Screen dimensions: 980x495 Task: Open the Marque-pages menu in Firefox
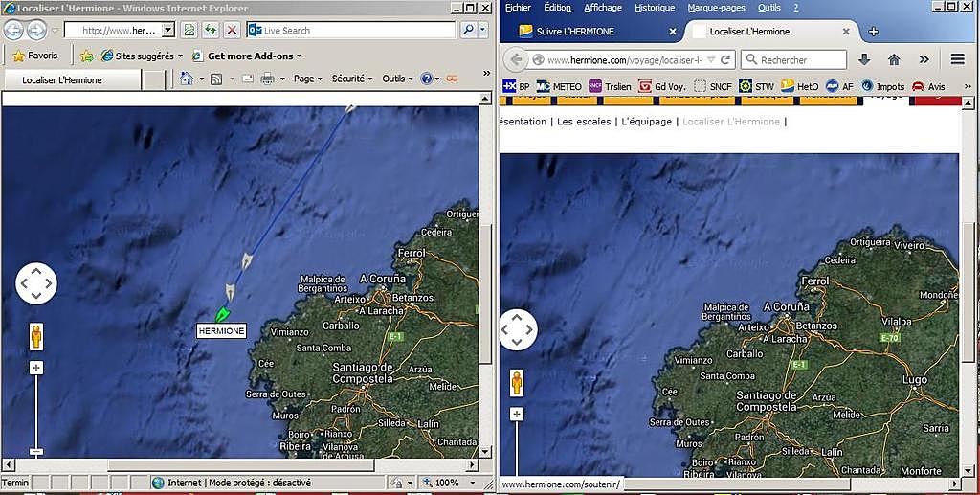[716, 8]
